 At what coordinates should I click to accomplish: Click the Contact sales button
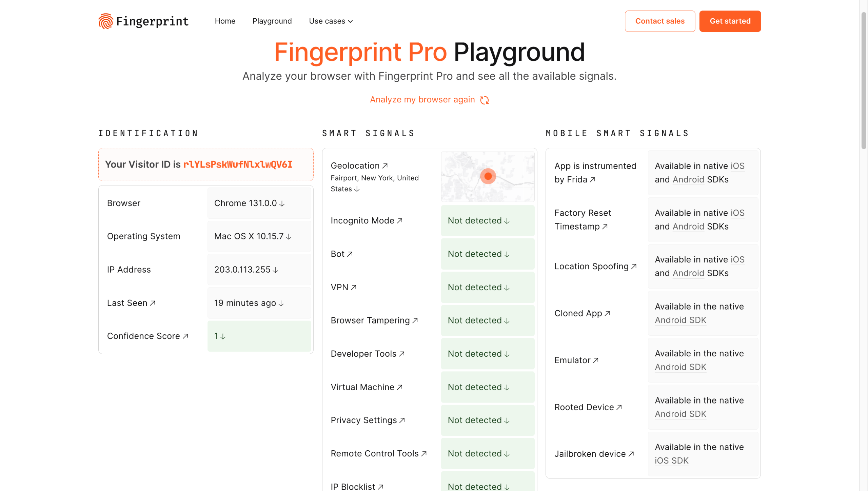coord(659,21)
